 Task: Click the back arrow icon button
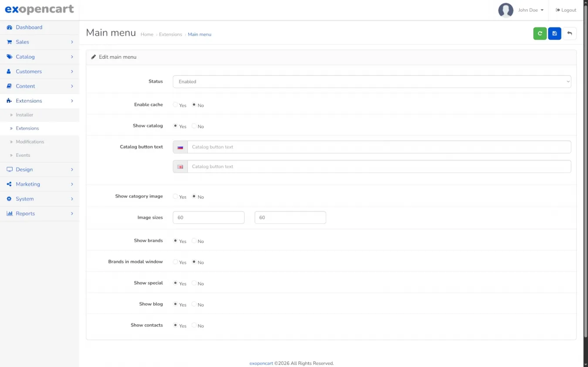point(569,34)
